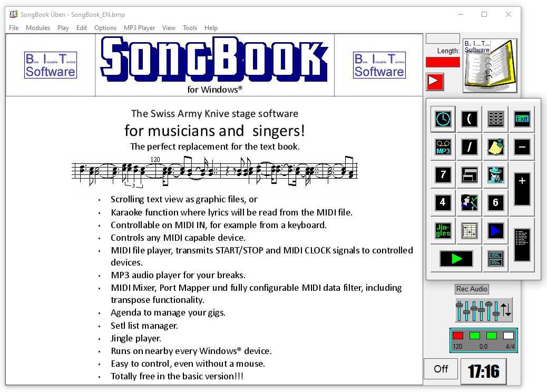Click the SongBook ring binder image
Viewport: 547px width, 392px height.
pyautogui.click(x=490, y=65)
